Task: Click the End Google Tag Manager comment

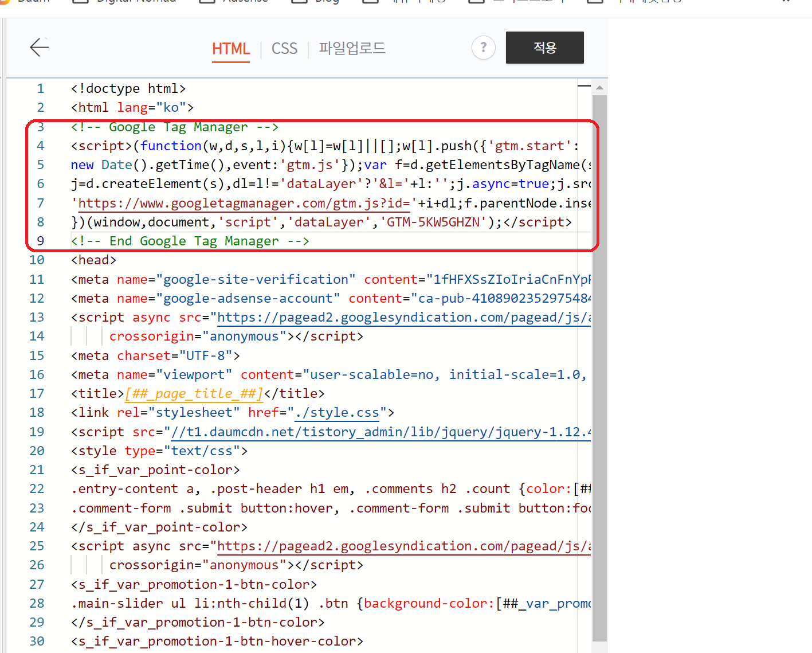Action: pyautogui.click(x=190, y=241)
